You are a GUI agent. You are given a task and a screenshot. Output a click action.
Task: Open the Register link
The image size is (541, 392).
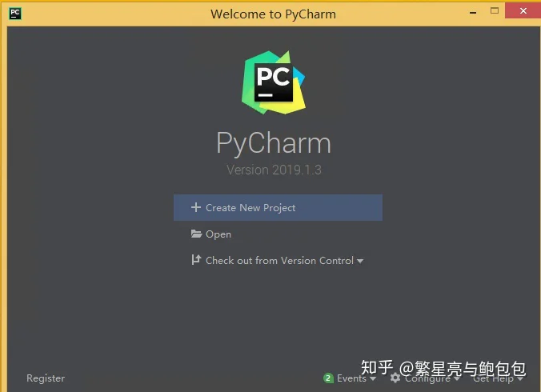pos(46,378)
